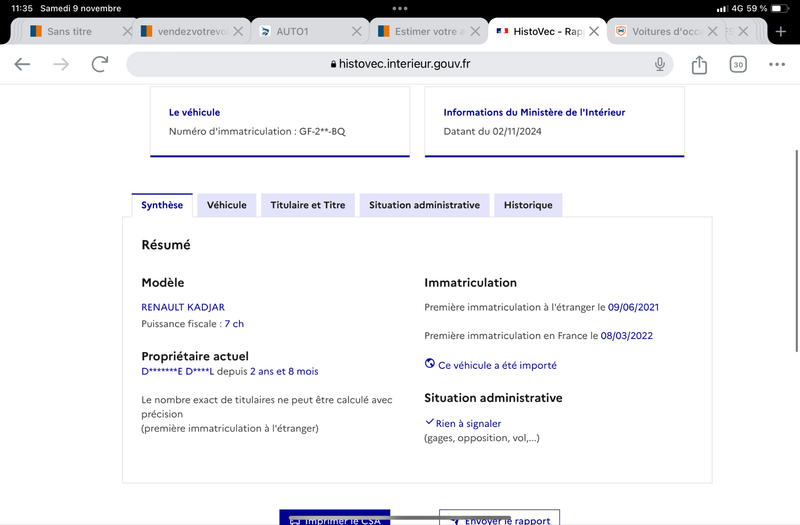Switch to the Voitures d'occasion browser tab
This screenshot has width=800, height=525.
pyautogui.click(x=661, y=32)
